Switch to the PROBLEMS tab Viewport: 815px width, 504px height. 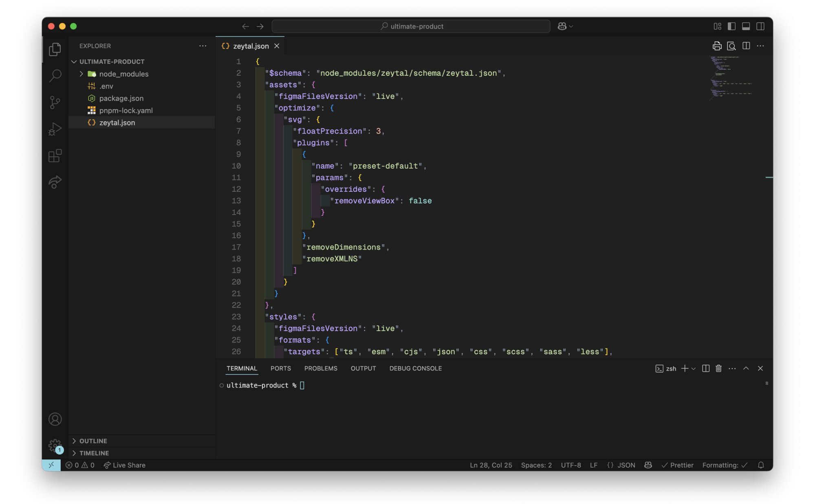(321, 368)
